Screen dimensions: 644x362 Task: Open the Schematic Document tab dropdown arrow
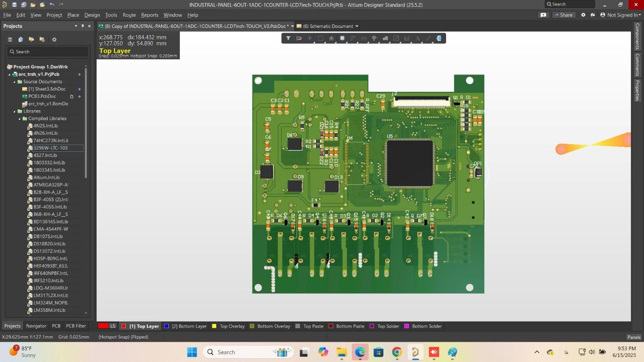356,26
